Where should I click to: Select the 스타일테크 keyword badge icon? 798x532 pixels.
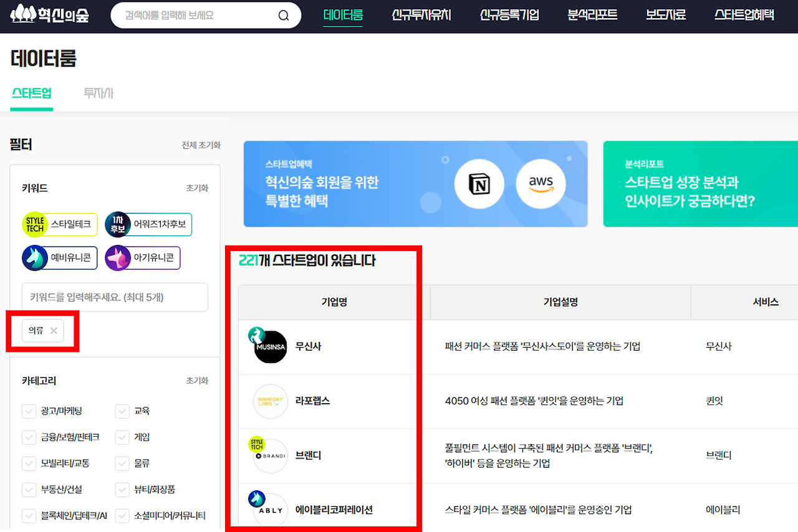[x=36, y=224]
